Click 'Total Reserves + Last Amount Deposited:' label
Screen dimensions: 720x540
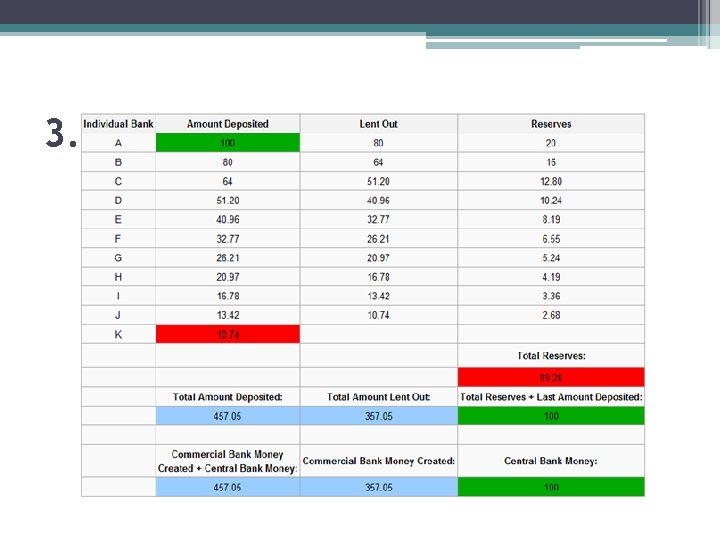[551, 397]
